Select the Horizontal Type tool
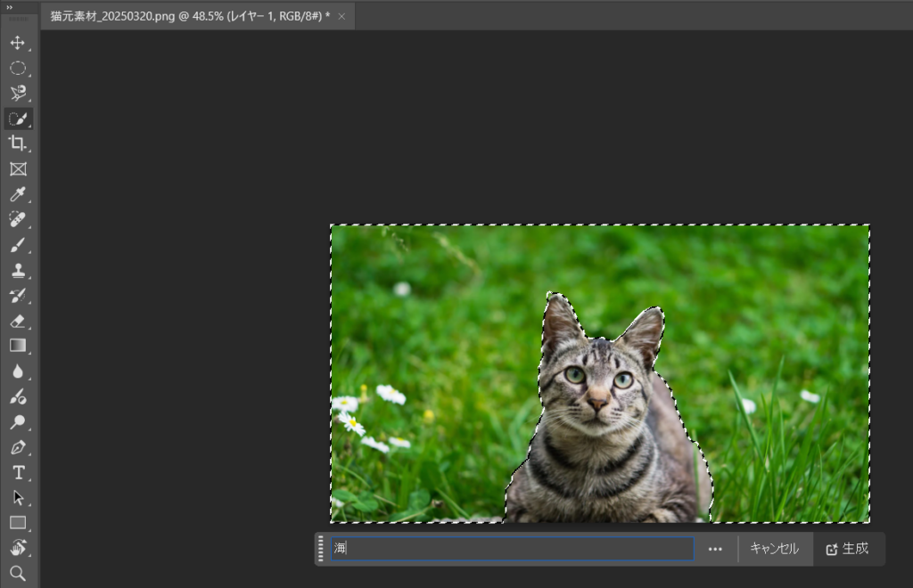The height and width of the screenshot is (588, 913). [x=18, y=472]
